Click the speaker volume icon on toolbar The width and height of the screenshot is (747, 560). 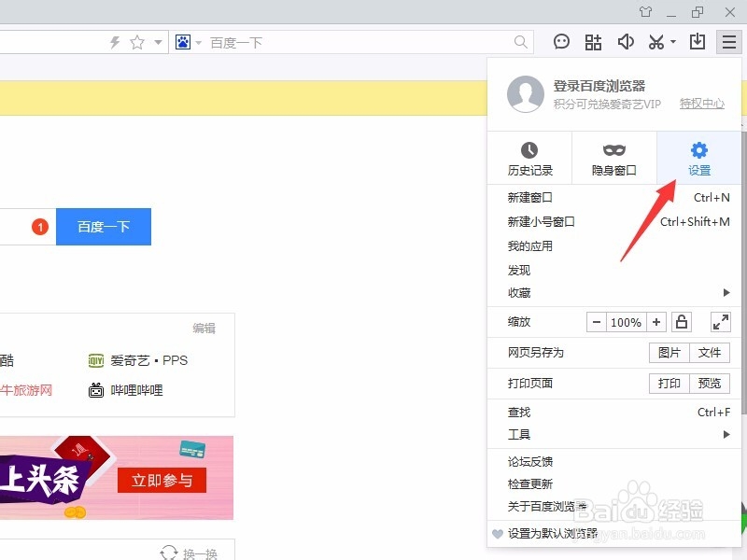click(627, 41)
